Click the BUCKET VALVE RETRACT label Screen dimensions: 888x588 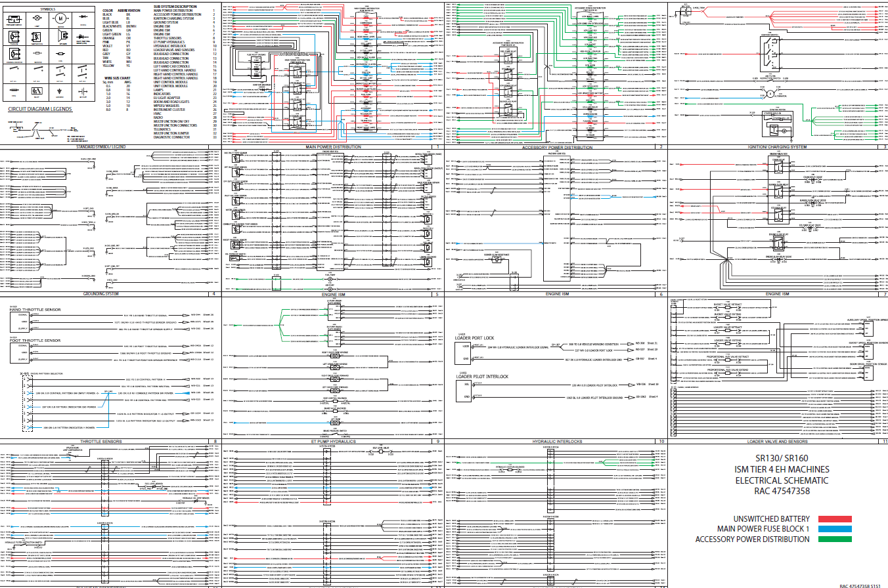(728, 304)
